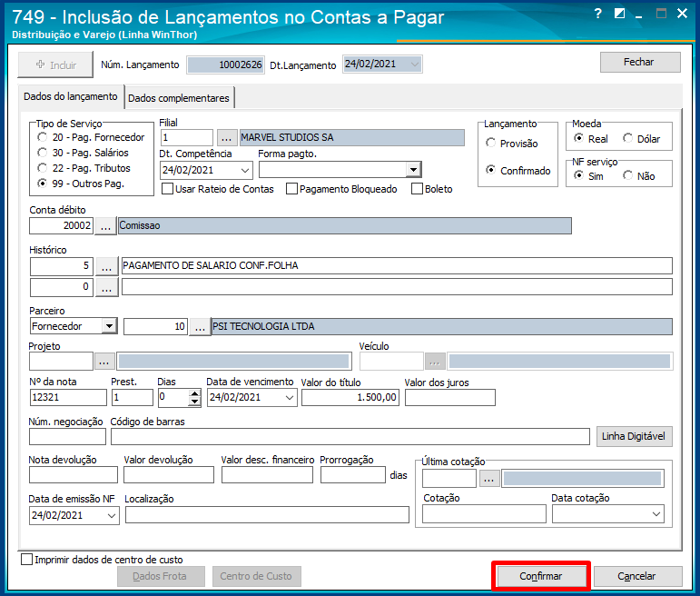Click the Cancelar button
Image resolution: width=700 pixels, height=596 pixels.
(637, 576)
